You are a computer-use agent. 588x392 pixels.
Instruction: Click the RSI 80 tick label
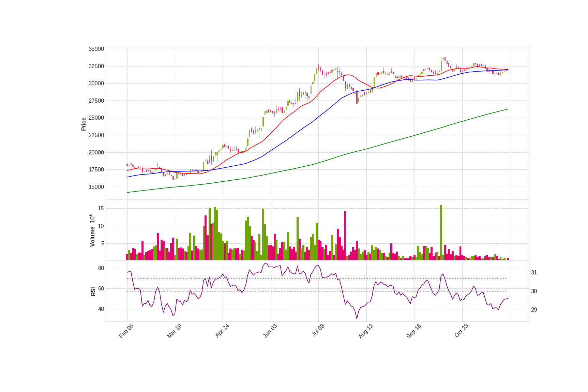(x=101, y=268)
